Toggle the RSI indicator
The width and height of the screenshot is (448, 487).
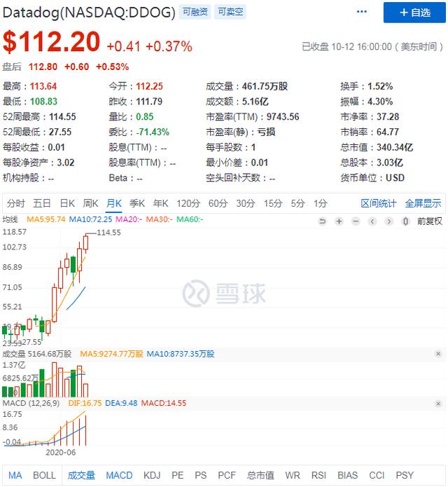(x=319, y=475)
